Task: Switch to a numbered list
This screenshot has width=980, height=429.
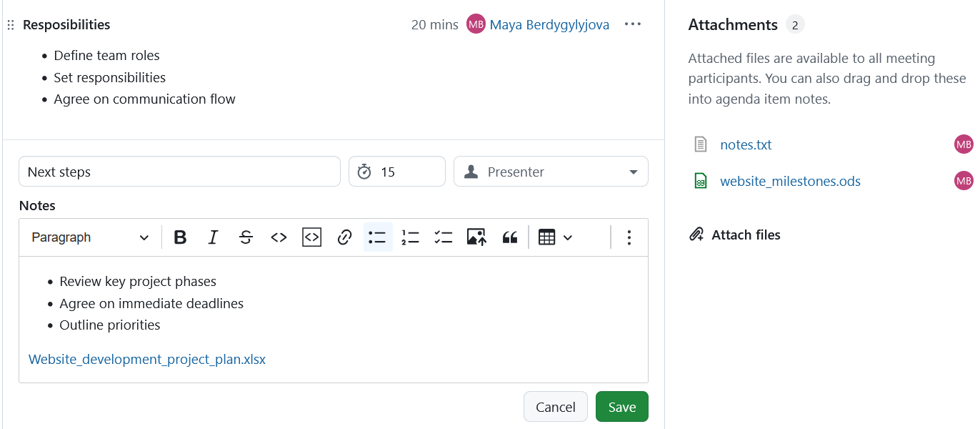Action: click(x=410, y=237)
